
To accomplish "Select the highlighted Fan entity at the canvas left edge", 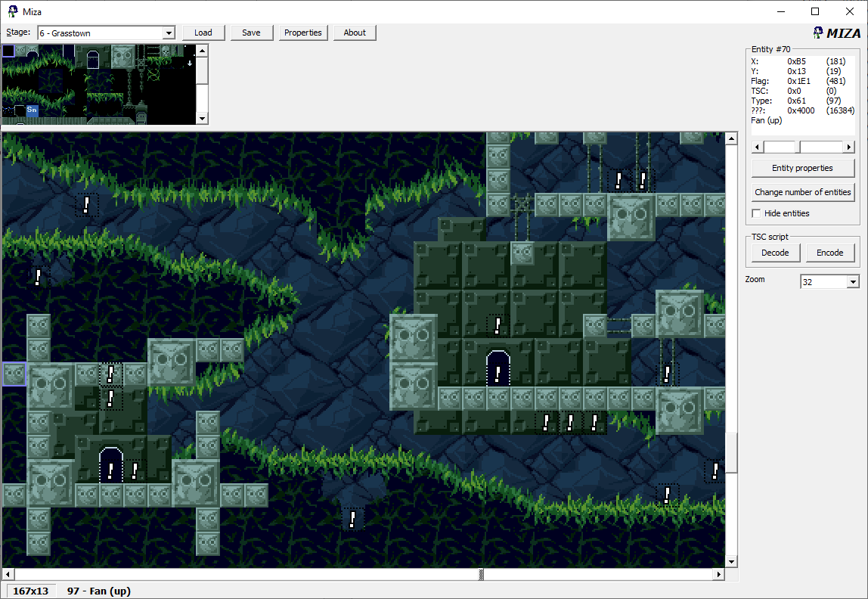I will pos(14,373).
